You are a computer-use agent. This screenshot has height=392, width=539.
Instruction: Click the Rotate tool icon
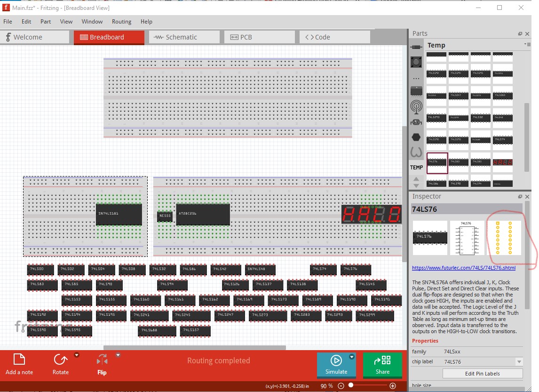(61, 360)
